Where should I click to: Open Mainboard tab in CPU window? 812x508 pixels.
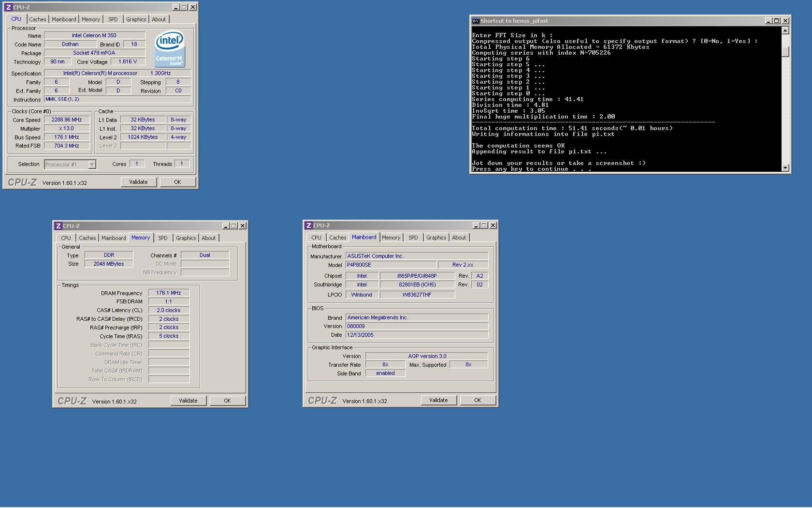click(x=64, y=19)
